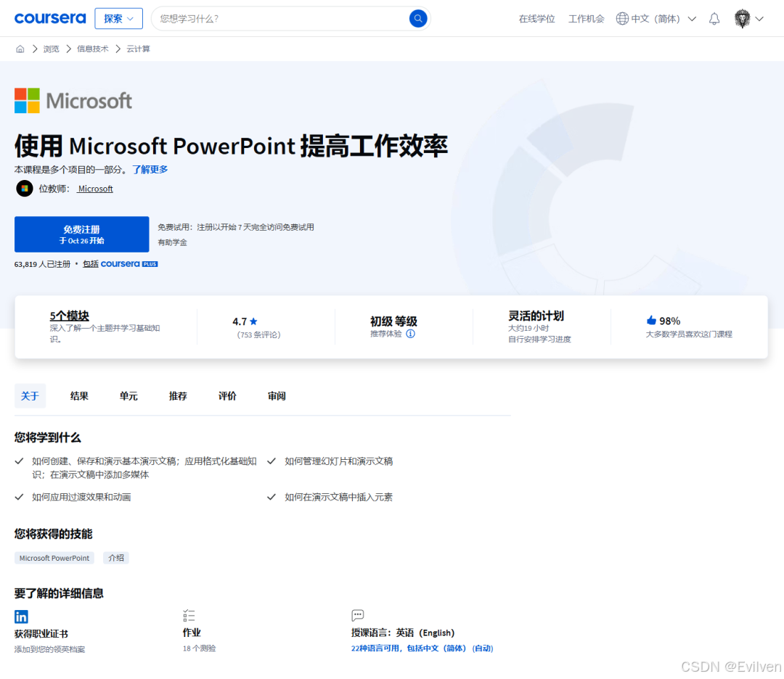Image resolution: width=784 pixels, height=679 pixels.
Task: Open the Microsoft instructor link
Action: (95, 189)
